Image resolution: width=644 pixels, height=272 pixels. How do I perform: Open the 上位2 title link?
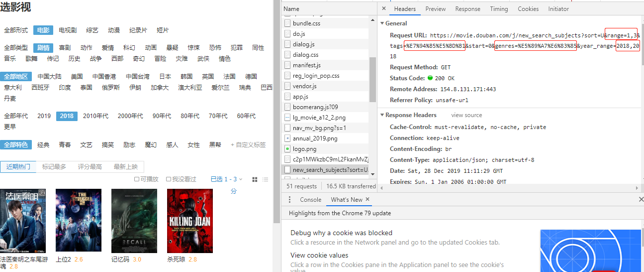click(63, 260)
